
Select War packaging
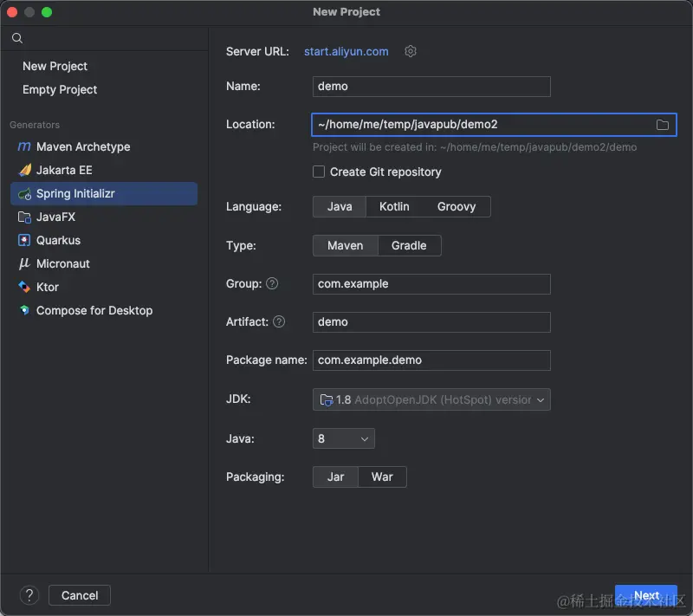click(x=382, y=477)
